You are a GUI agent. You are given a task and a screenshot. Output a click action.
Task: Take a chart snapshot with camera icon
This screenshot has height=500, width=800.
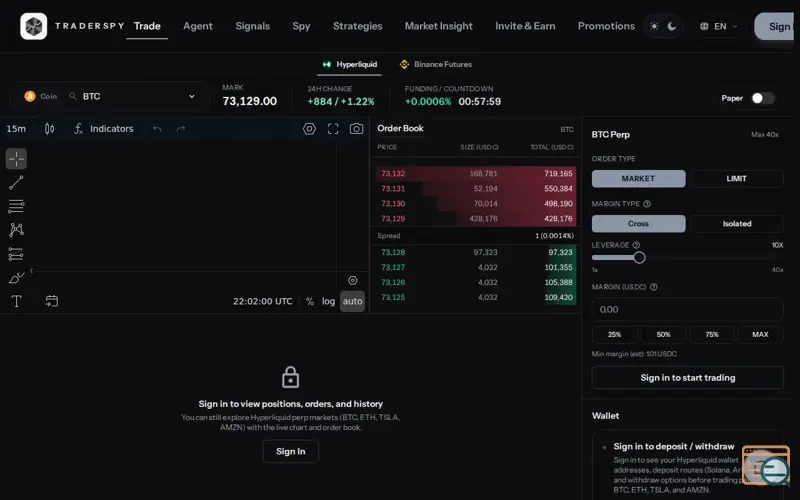point(357,129)
